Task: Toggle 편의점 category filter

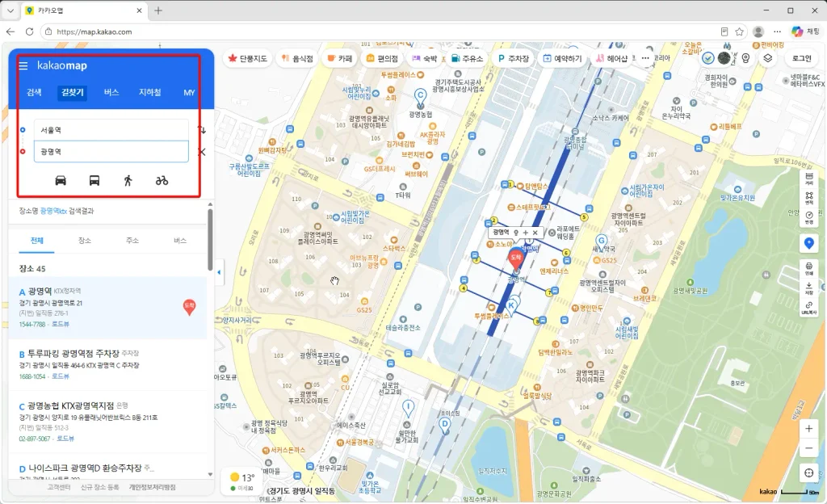Action: point(382,58)
